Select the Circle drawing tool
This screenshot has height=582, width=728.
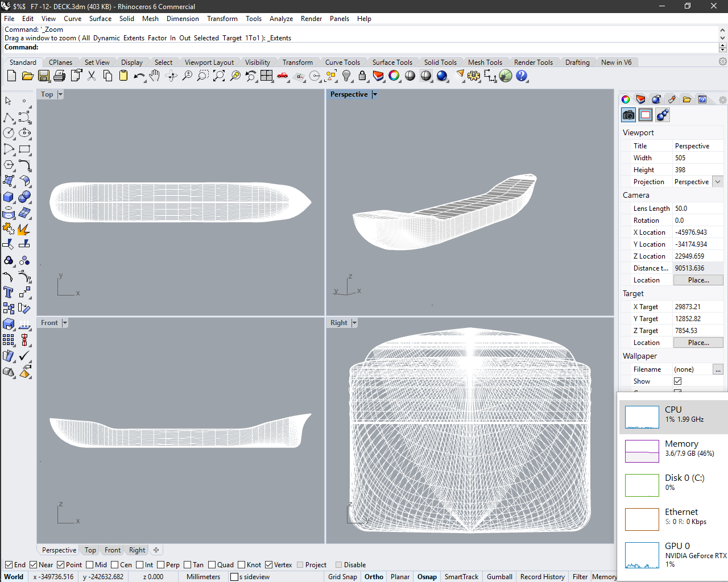point(9,133)
